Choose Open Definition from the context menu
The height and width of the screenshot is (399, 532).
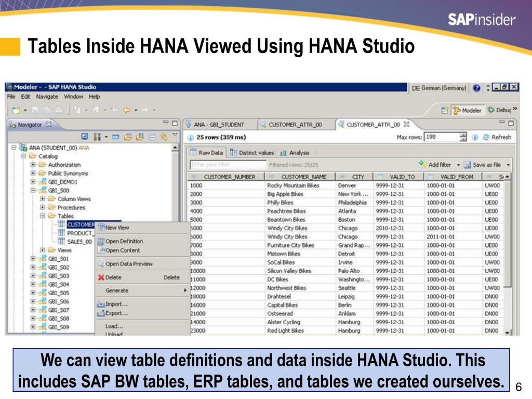pos(142,241)
